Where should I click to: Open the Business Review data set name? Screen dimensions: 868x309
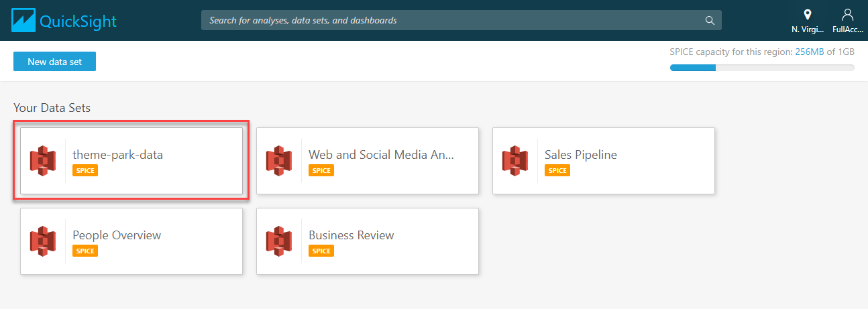[351, 235]
